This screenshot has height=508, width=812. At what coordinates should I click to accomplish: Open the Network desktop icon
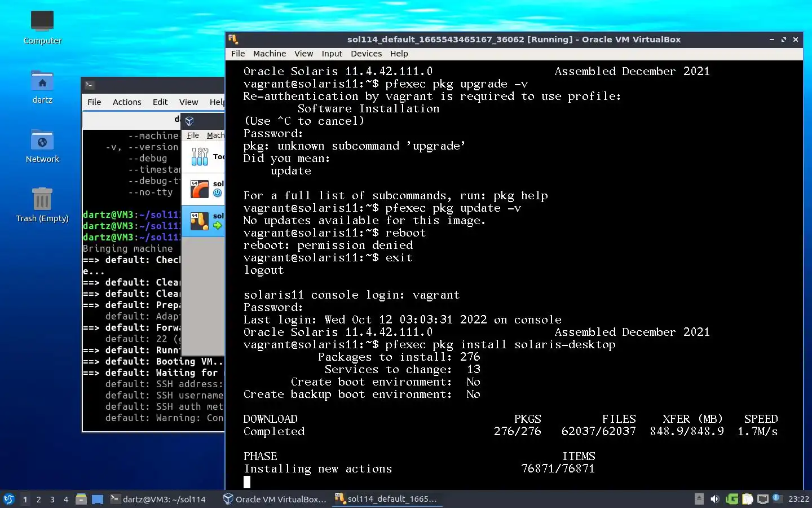pos(42,146)
